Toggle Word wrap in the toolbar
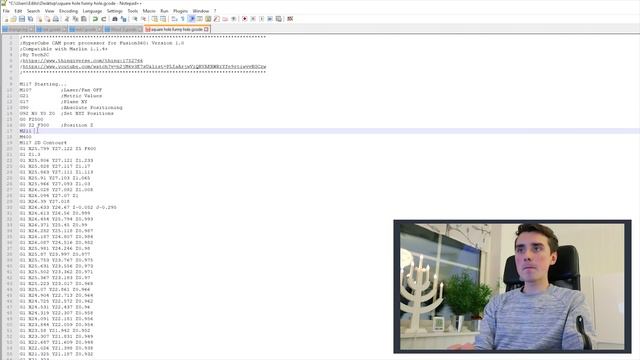 click(x=174, y=19)
